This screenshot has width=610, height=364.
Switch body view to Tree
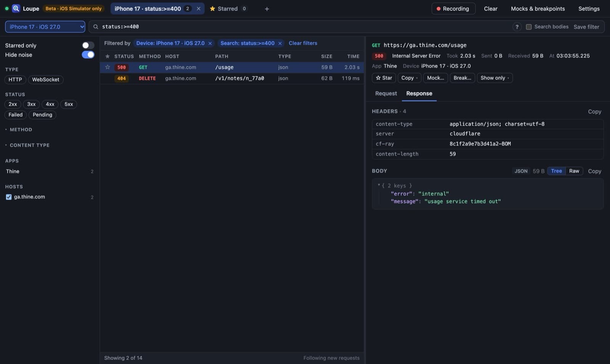[x=556, y=171]
